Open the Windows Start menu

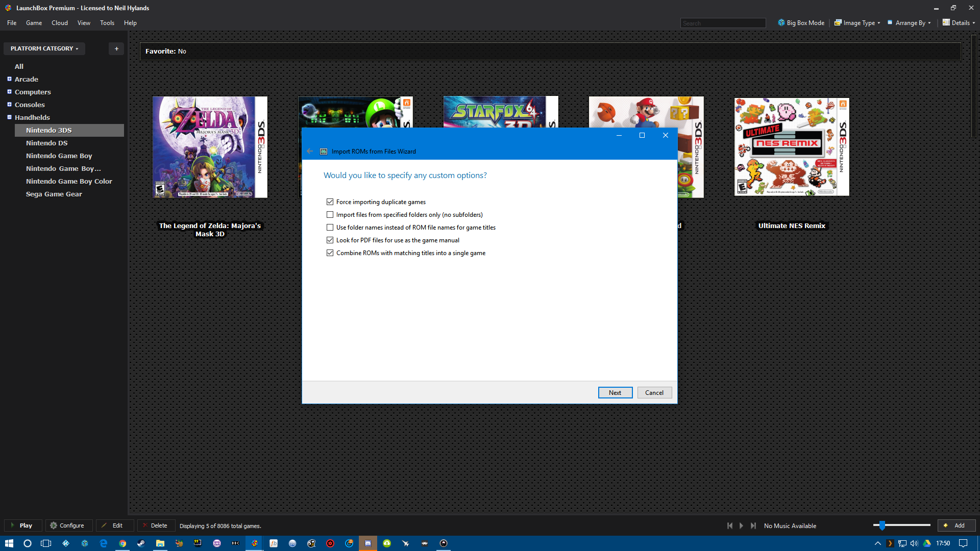pyautogui.click(x=9, y=543)
